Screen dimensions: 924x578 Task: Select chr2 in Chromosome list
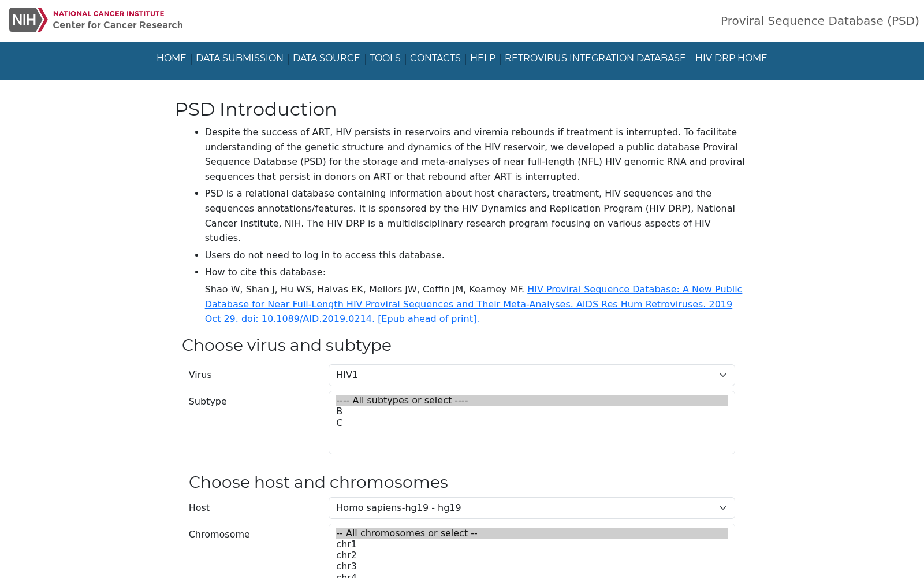click(x=532, y=555)
